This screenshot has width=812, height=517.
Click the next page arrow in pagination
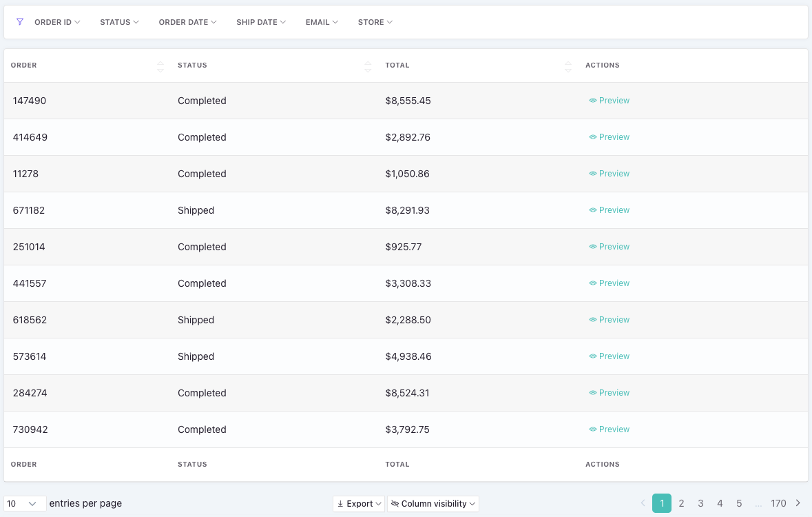(798, 503)
